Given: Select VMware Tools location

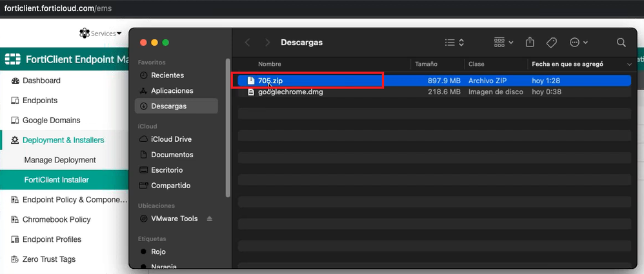Looking at the screenshot, I should click(174, 219).
